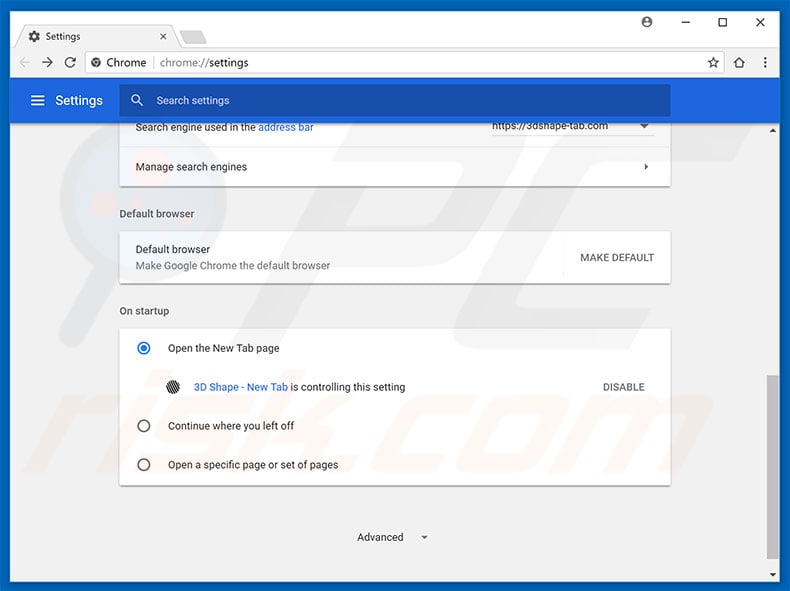
Task: Click the Settings page title
Action: 79,100
